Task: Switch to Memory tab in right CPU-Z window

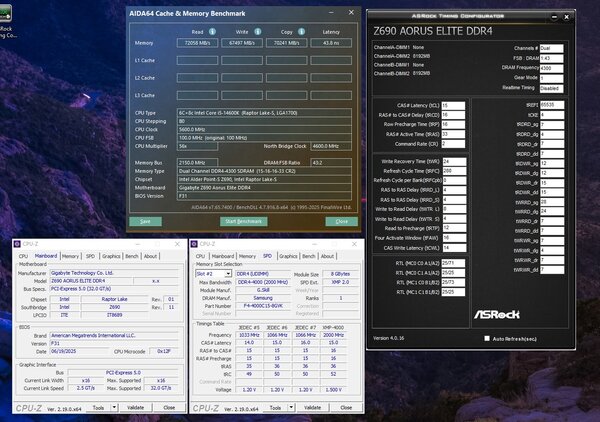Action: (x=247, y=256)
